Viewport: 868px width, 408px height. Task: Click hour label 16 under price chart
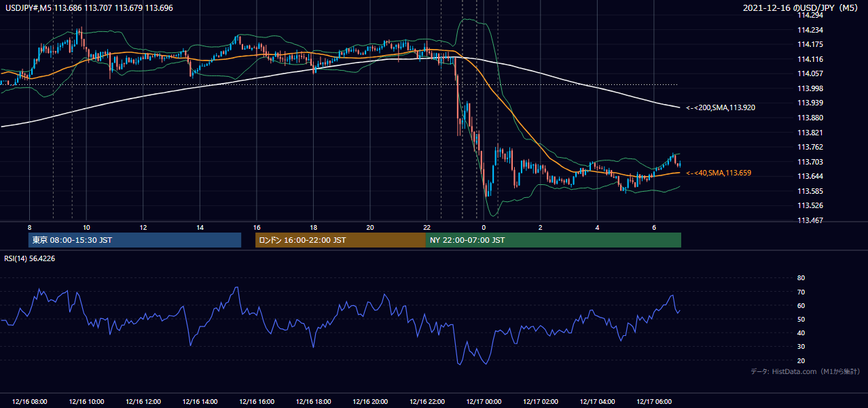pyautogui.click(x=257, y=226)
